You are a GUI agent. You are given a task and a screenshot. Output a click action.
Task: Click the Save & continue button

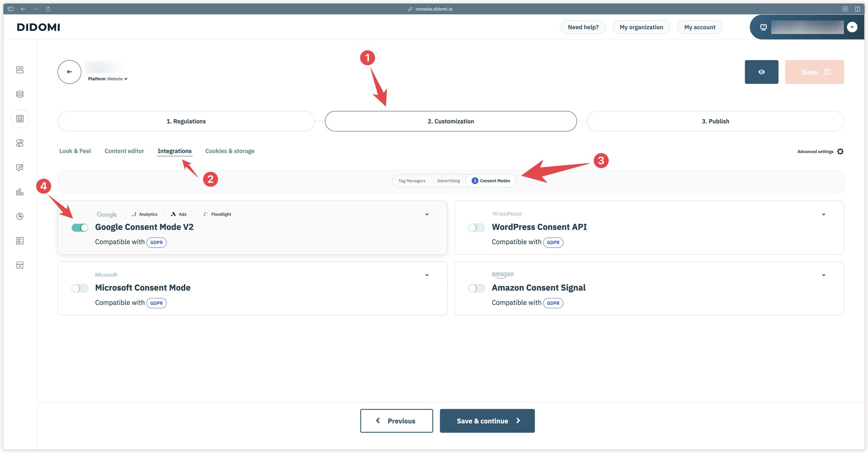tap(487, 421)
